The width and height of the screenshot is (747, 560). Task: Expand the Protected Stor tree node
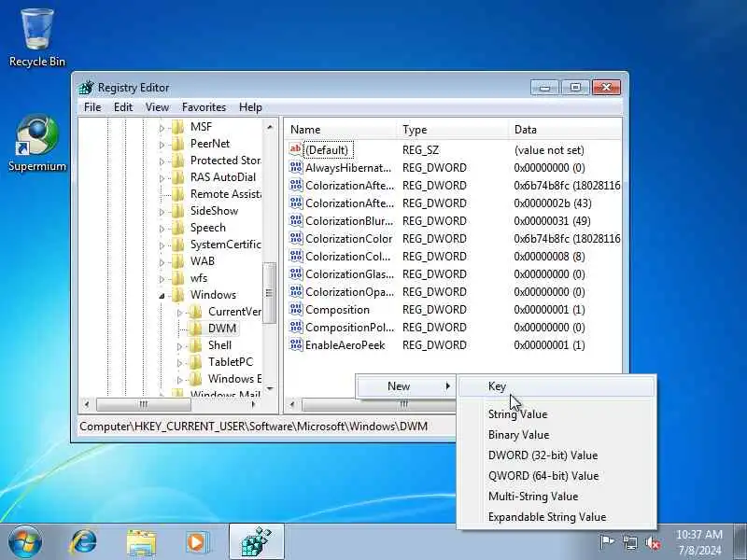(162, 161)
